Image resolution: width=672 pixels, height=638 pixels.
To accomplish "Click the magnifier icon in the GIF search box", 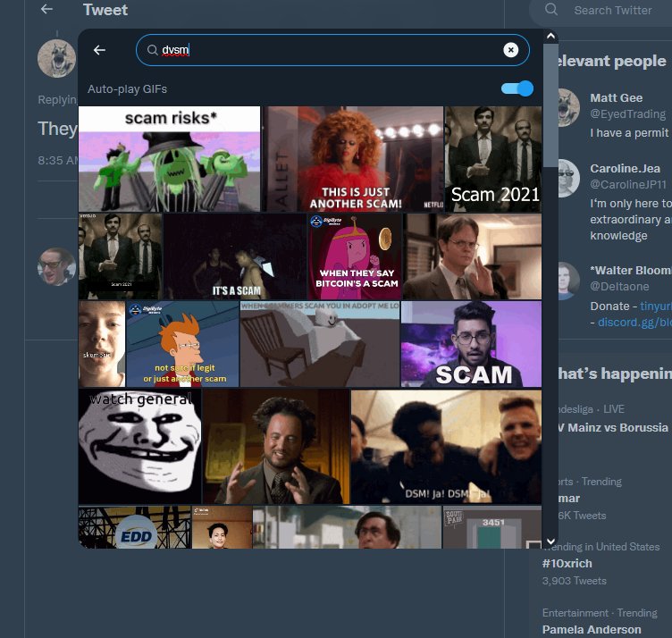I will point(152,50).
